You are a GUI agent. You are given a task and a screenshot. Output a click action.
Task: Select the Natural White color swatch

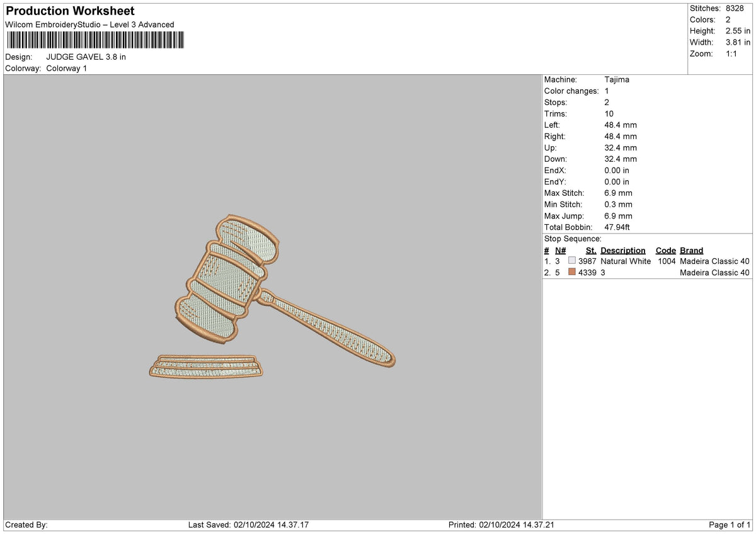pyautogui.click(x=572, y=261)
